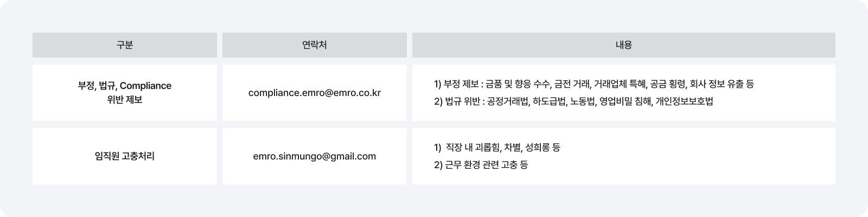This screenshot has width=868, height=217.
Task: Click the word Compliance in the first row
Action: 145,86
